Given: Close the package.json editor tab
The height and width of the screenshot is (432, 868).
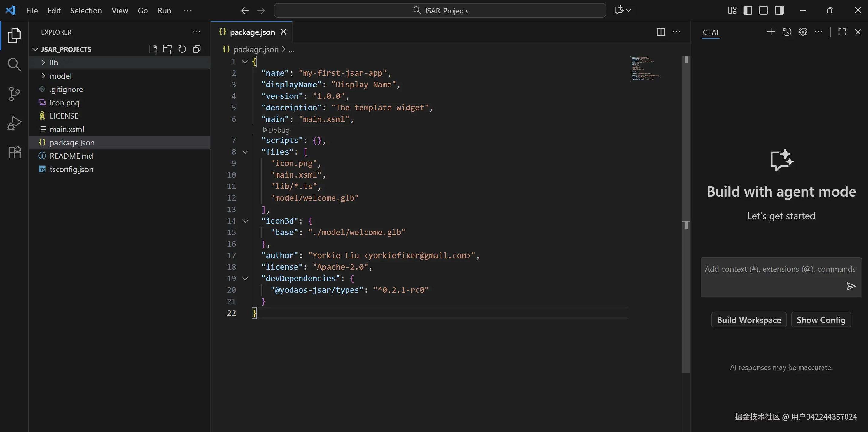Looking at the screenshot, I should [284, 32].
